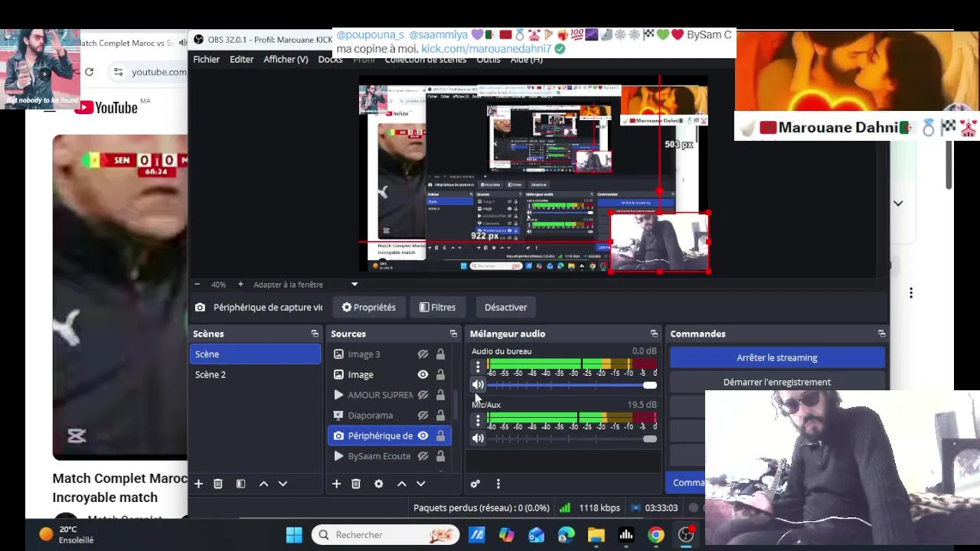Reload the YouTube browser page
Viewport: 980px width, 551px height.
point(89,72)
